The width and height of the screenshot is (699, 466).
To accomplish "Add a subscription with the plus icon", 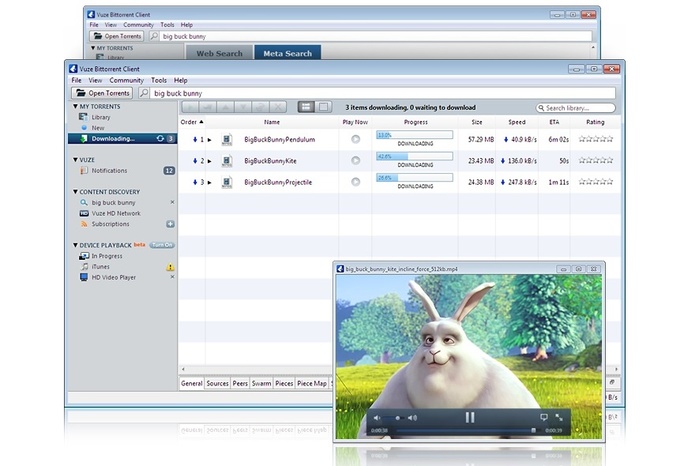I will 170,224.
